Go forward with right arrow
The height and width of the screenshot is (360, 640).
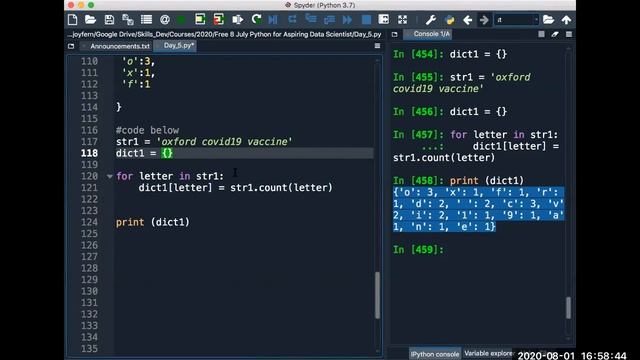click(x=484, y=20)
